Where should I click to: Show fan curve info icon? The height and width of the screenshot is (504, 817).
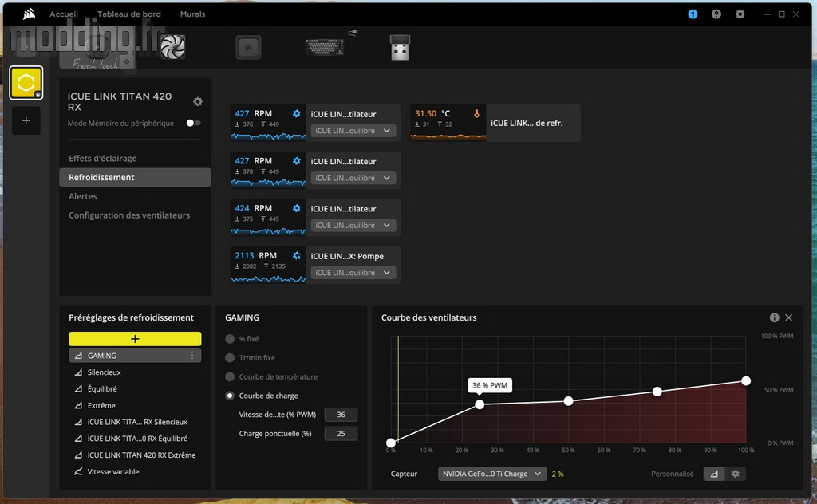(x=774, y=317)
